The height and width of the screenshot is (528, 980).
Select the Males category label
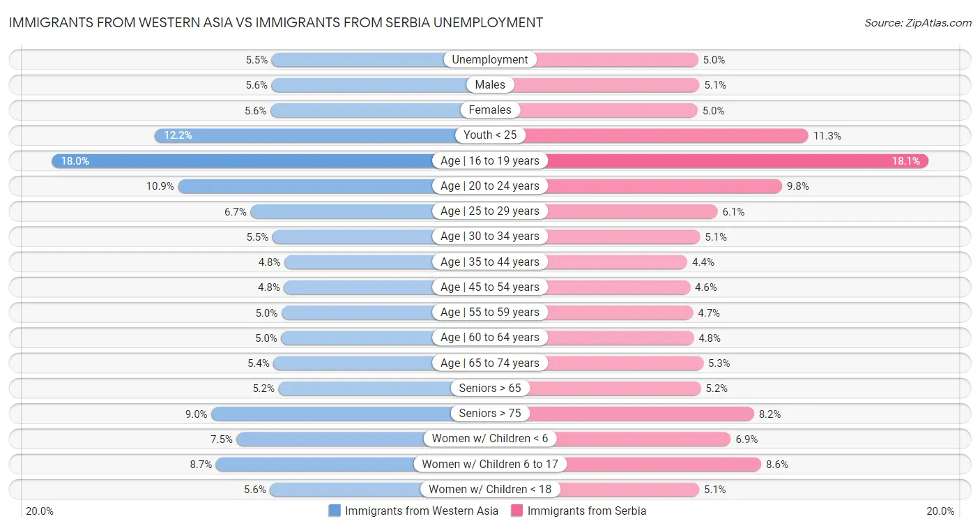[x=490, y=85]
